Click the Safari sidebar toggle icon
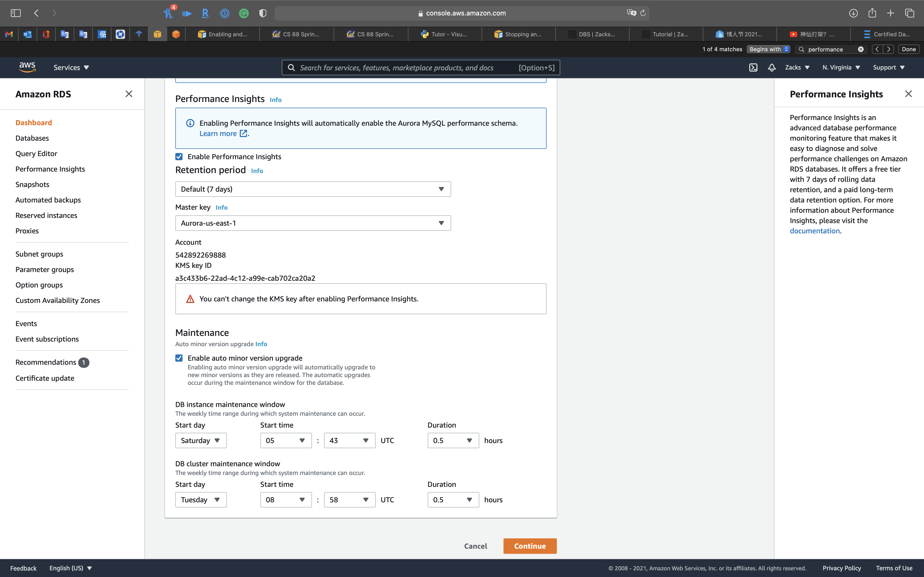Image resolution: width=924 pixels, height=577 pixels. [x=16, y=13]
